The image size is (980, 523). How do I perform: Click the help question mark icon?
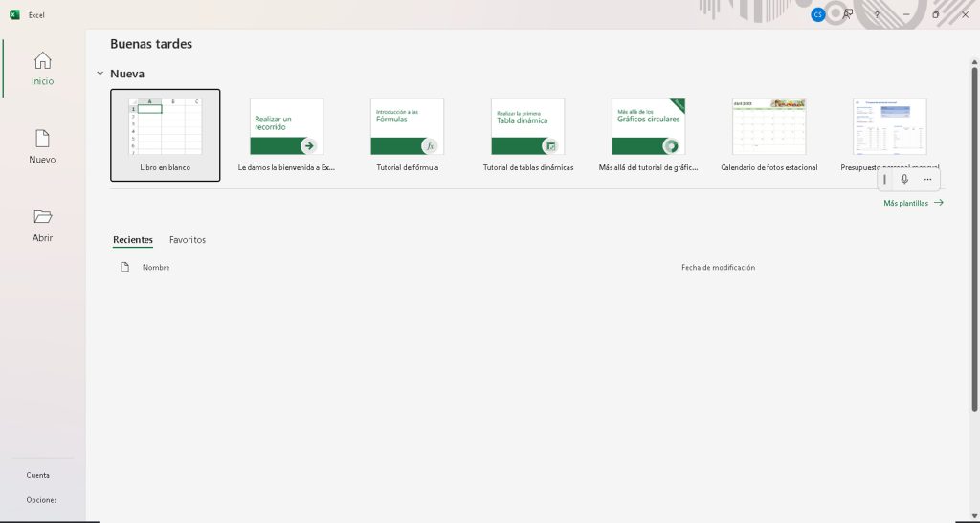[x=877, y=15]
